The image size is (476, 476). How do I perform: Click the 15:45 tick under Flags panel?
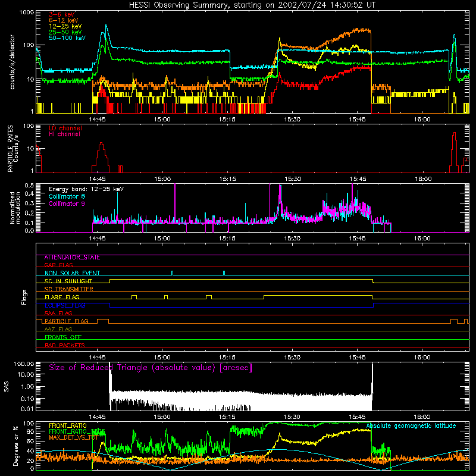358,358
